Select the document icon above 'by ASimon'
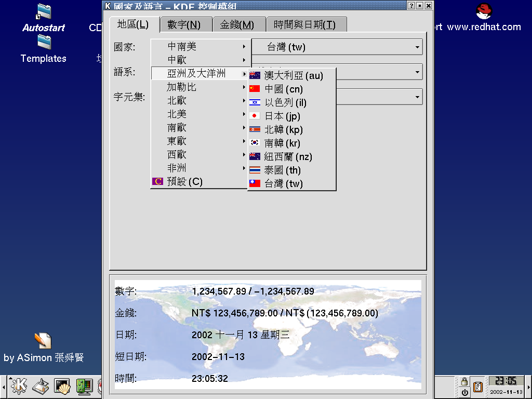The width and height of the screenshot is (532, 399). [43, 341]
